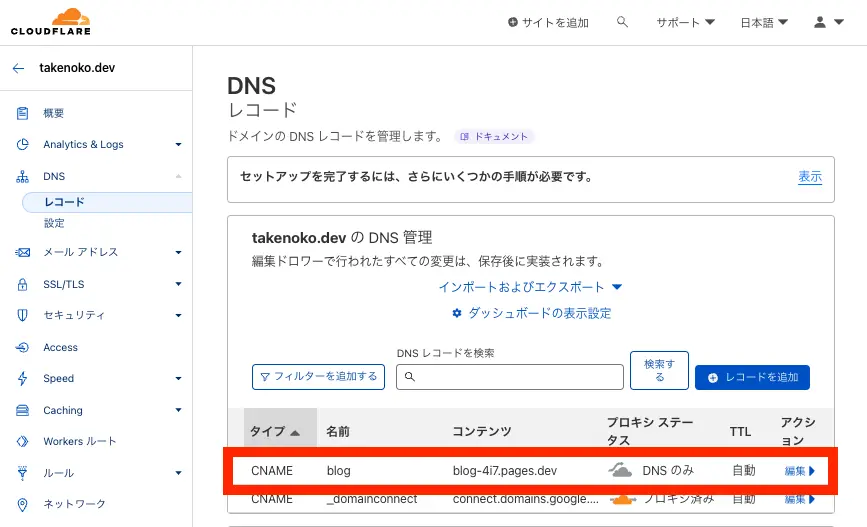Screen dimensions: 867x527
Task: Expand the ルール menu arrow
Action: (x=178, y=473)
